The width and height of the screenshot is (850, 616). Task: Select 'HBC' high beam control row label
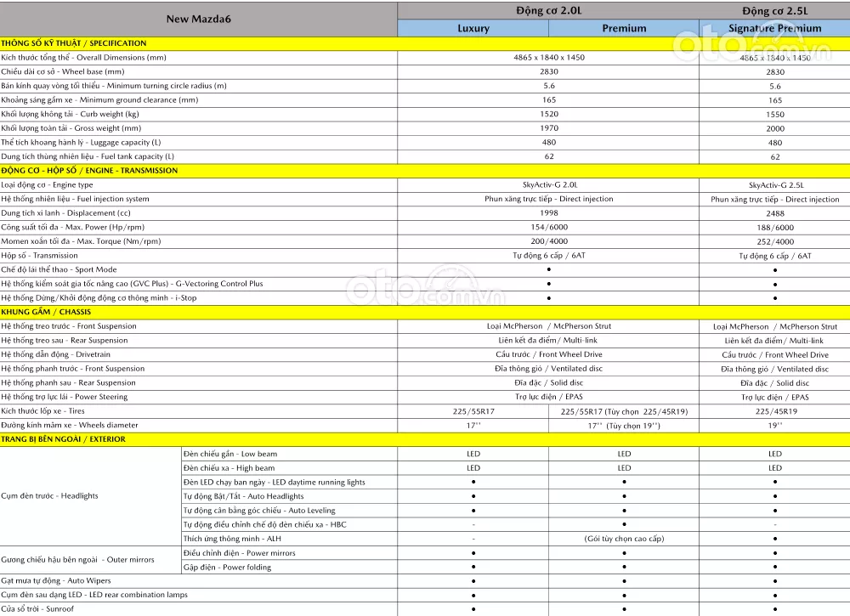point(264,524)
